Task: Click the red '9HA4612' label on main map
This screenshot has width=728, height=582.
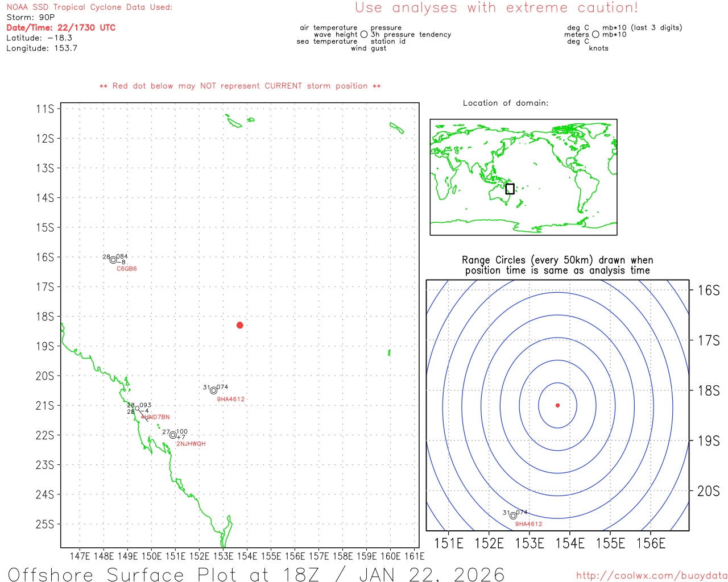Action: point(231,400)
